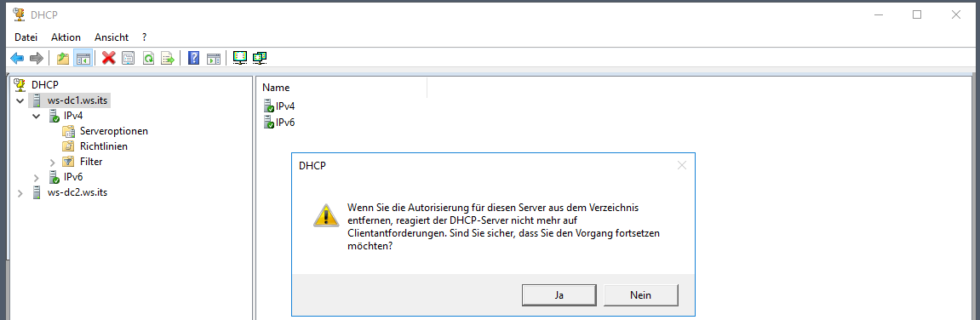Collapse the ws-dc1.ws.its server node
Image resolution: width=980 pixels, height=320 pixels.
20,100
